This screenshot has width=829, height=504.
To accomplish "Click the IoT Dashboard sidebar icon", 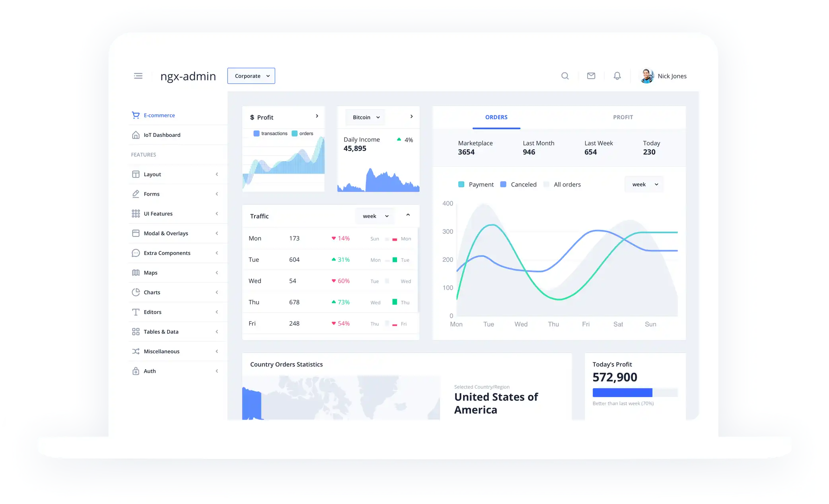I will coord(135,134).
